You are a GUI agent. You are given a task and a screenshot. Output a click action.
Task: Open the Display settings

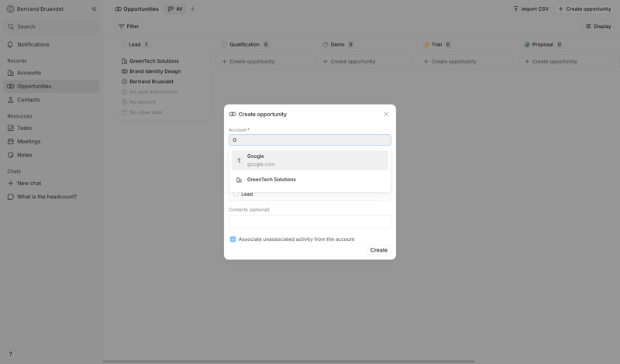(598, 26)
